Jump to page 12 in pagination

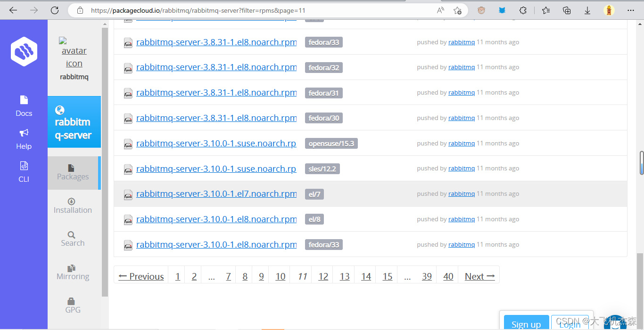pyautogui.click(x=323, y=276)
